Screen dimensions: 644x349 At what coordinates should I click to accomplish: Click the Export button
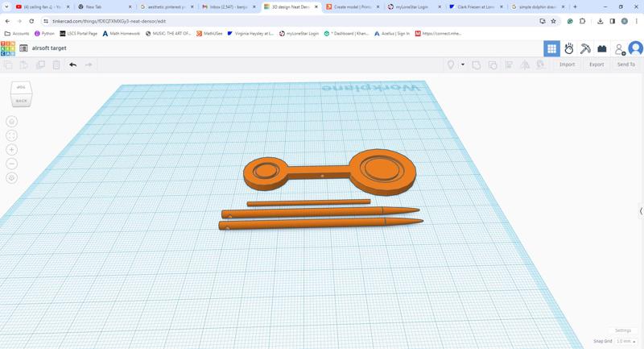[597, 64]
